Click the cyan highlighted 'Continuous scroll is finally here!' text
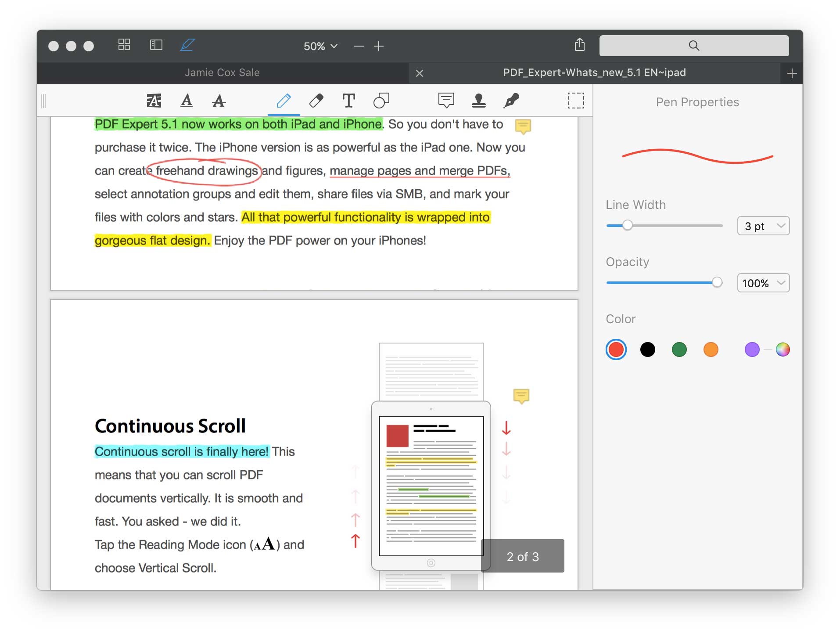 click(x=182, y=452)
